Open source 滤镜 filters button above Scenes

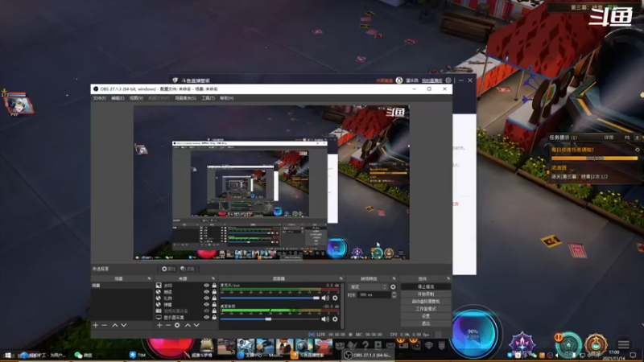[x=188, y=269]
